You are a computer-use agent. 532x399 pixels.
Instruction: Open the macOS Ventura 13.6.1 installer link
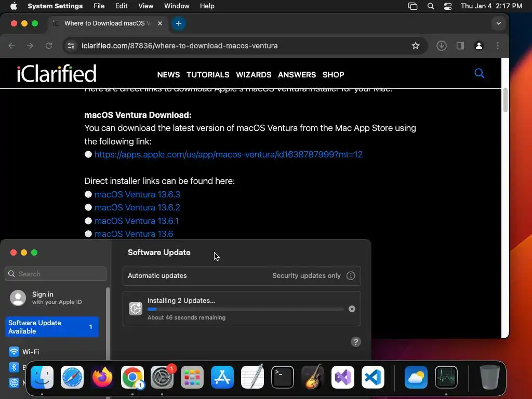[x=137, y=221]
